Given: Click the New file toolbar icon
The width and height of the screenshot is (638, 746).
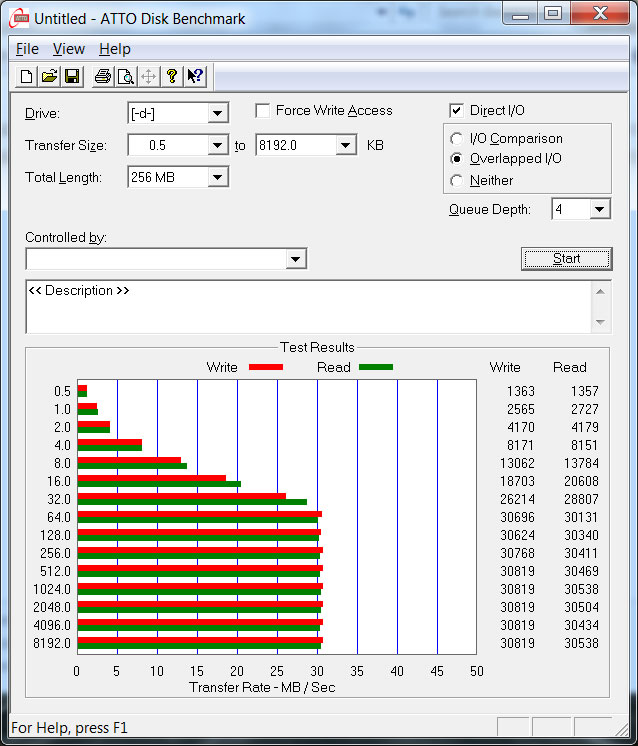Looking at the screenshot, I should tap(27, 76).
